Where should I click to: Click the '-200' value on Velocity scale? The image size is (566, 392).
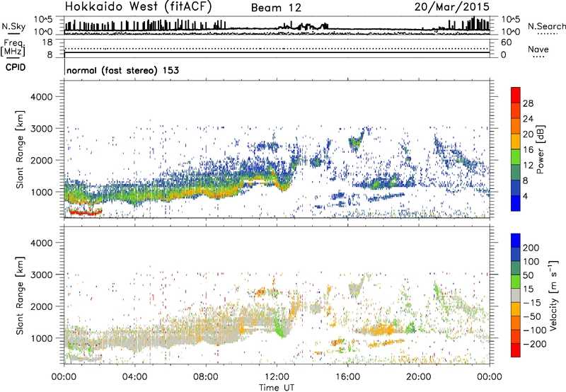click(x=535, y=344)
